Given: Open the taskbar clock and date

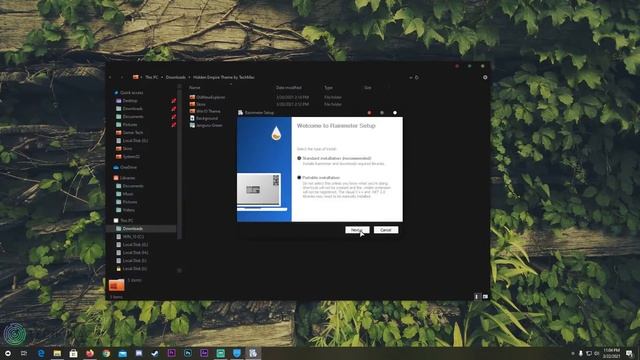Looking at the screenshot, I should (611, 353).
